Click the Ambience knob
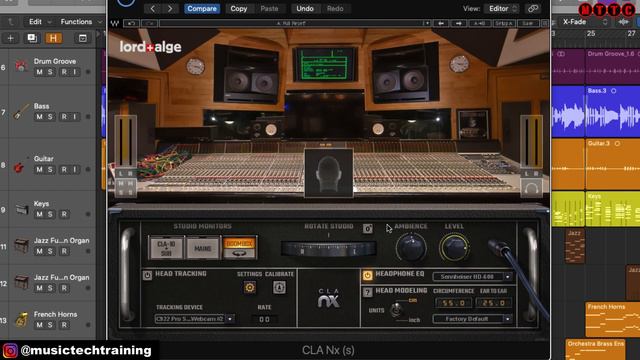This screenshot has height=360, width=640. (x=411, y=248)
